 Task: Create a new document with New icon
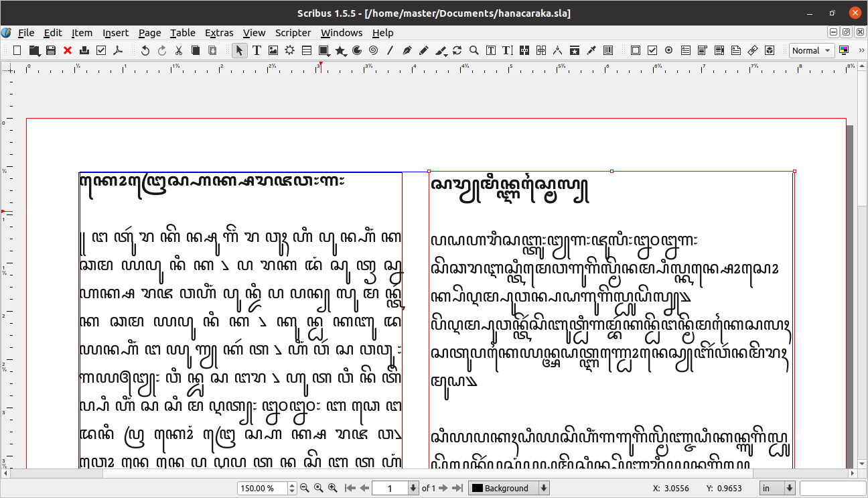[x=17, y=50]
